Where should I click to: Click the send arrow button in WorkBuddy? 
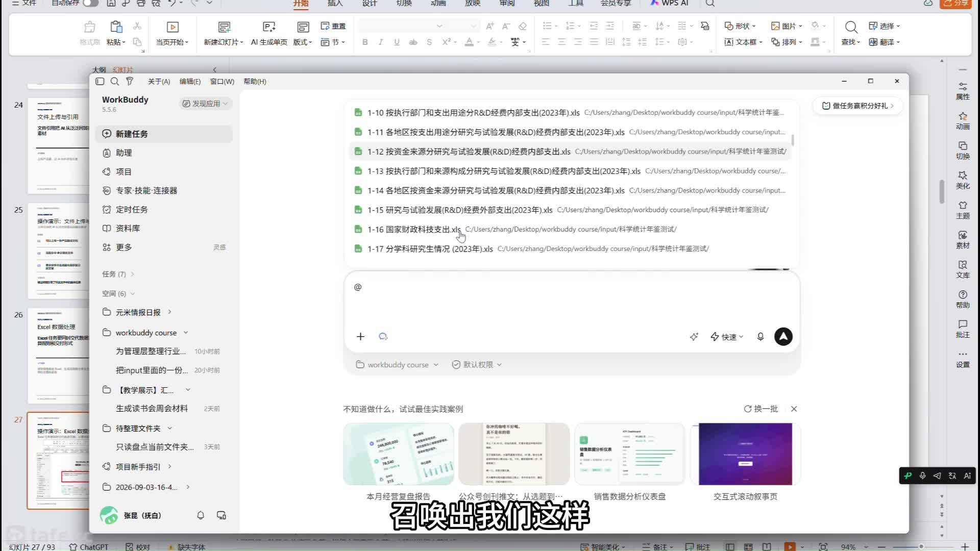783,337
